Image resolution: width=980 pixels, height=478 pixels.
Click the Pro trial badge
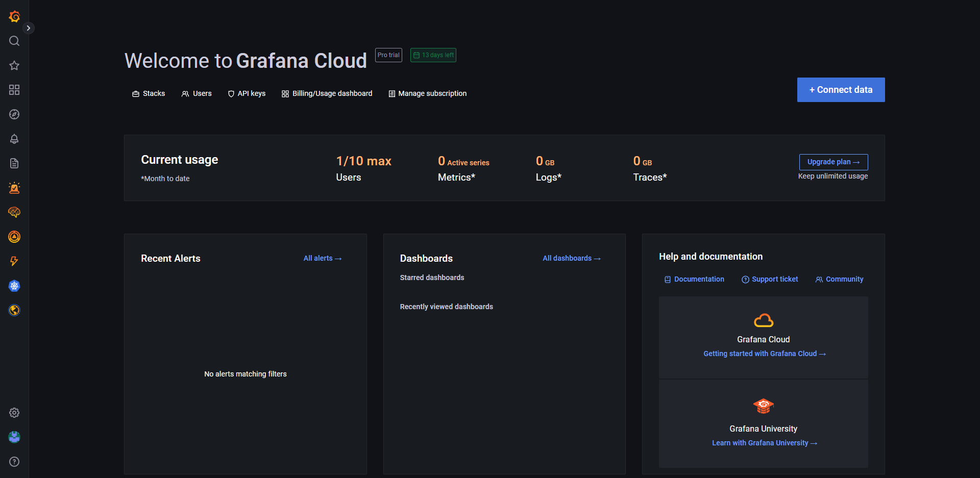[388, 55]
